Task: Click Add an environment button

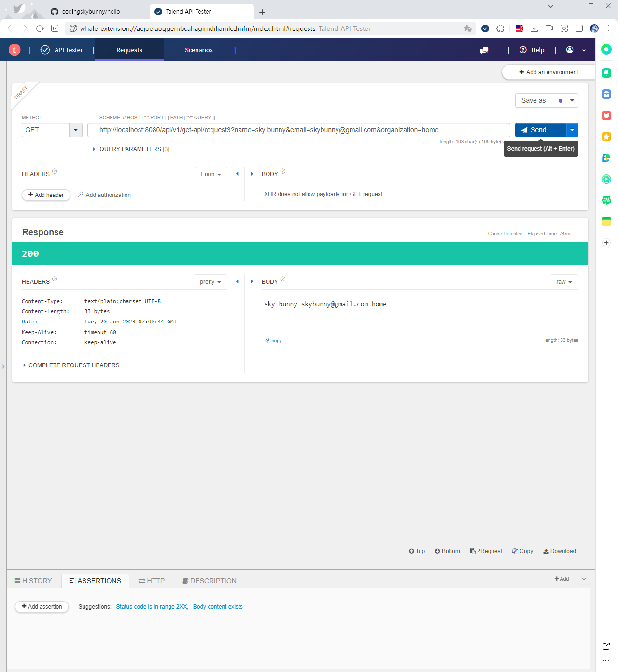Action: (548, 72)
